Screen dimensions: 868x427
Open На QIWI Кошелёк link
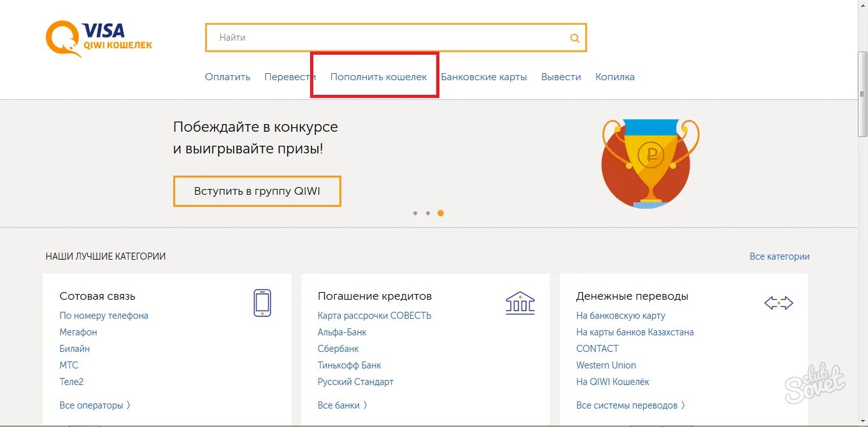(x=613, y=382)
